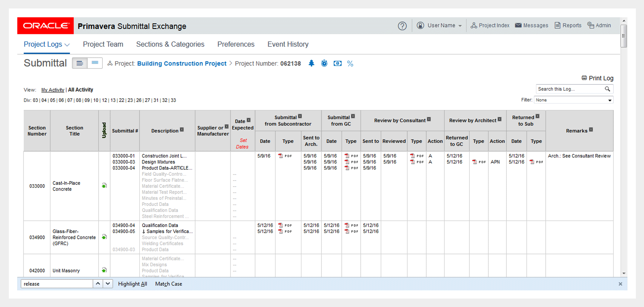Switch to expanded list view toggle
This screenshot has width=644, height=307.
tap(80, 63)
